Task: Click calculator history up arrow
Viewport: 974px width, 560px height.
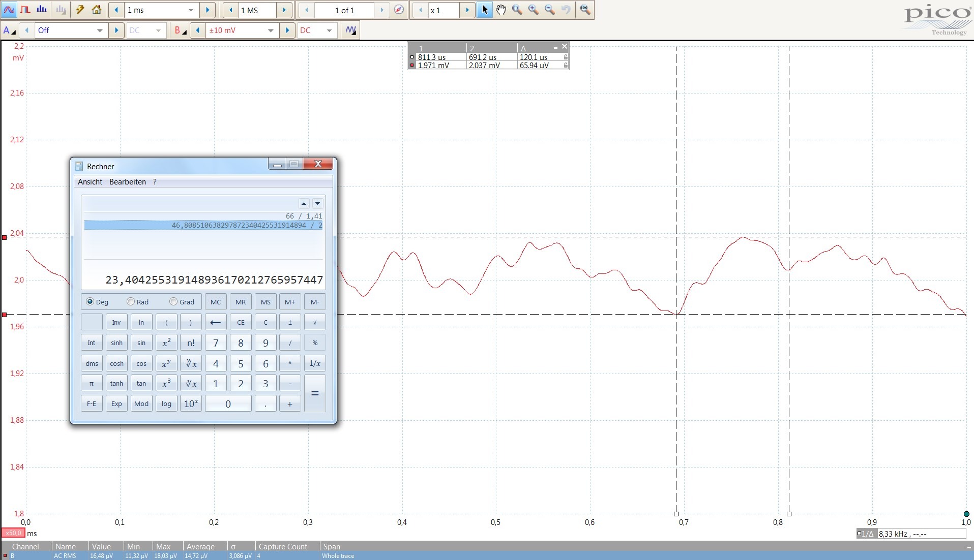Action: pyautogui.click(x=304, y=204)
